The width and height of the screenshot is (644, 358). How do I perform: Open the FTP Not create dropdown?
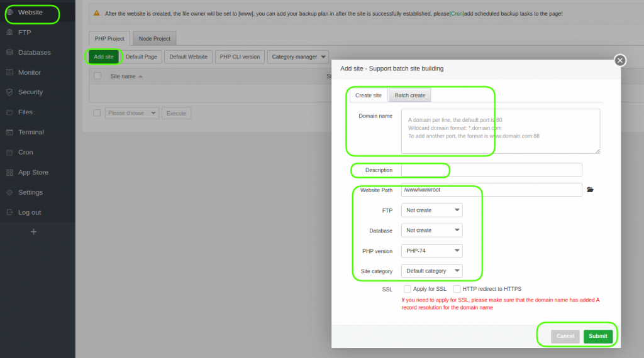pyautogui.click(x=431, y=210)
